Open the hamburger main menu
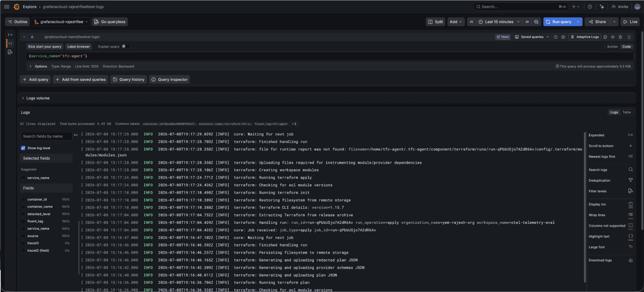The width and height of the screenshot is (644, 292). pos(7,6)
